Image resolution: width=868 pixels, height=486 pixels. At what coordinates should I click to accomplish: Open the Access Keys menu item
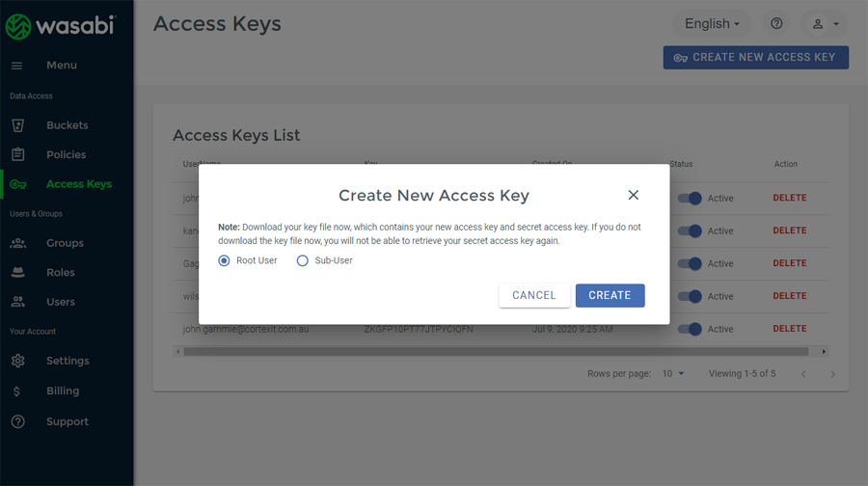[78, 184]
